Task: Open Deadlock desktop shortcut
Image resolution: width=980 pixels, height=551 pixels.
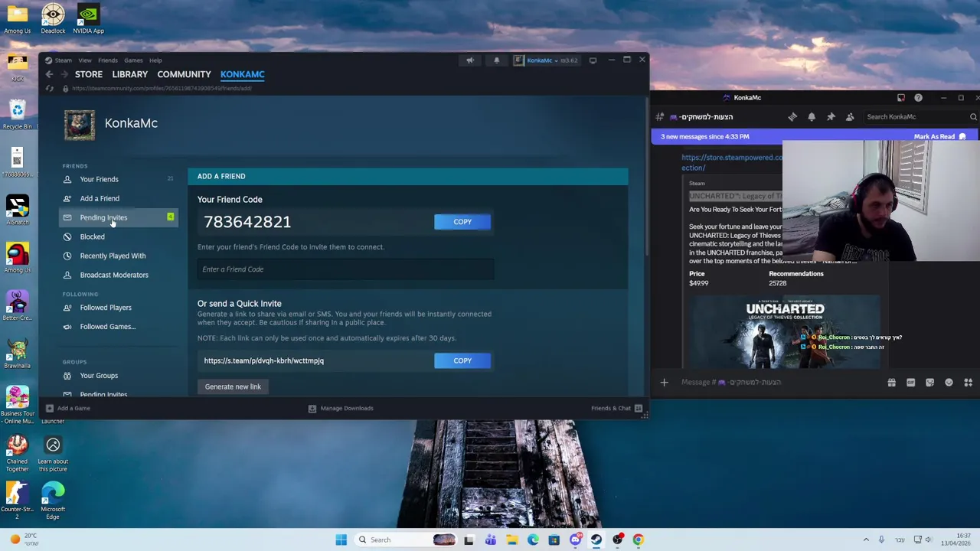Action: tap(53, 19)
